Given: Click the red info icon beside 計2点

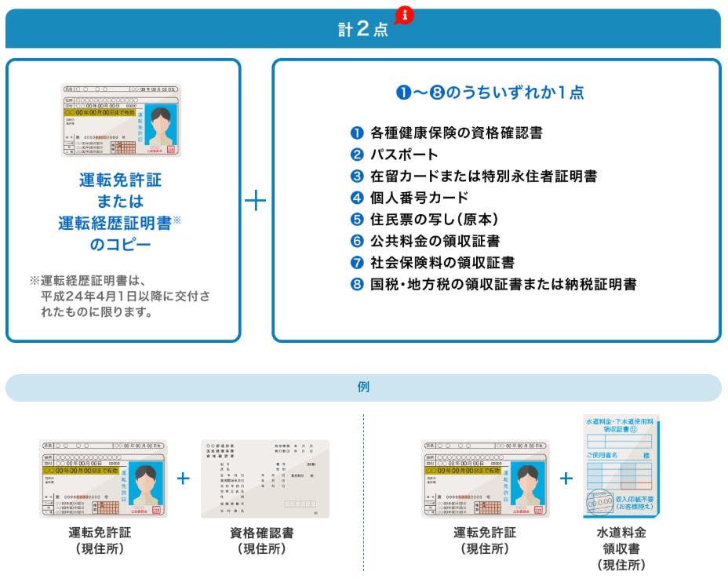Looking at the screenshot, I should tap(405, 16).
